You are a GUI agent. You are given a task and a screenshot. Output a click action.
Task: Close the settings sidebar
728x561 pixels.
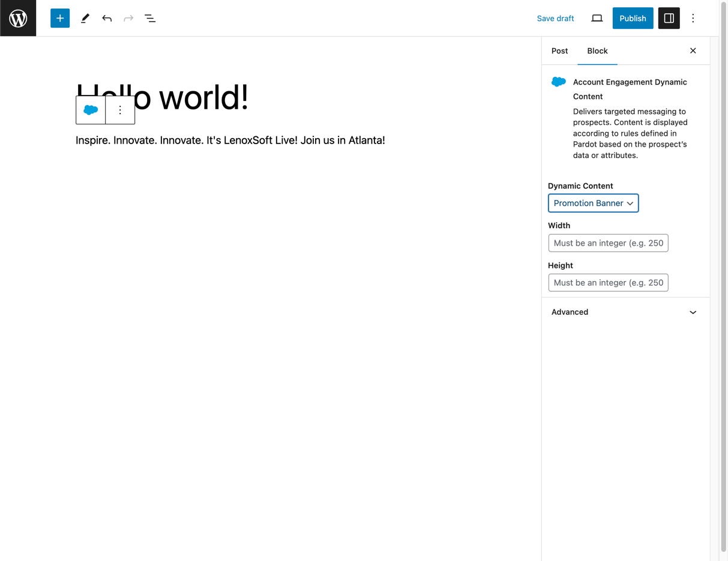click(693, 51)
